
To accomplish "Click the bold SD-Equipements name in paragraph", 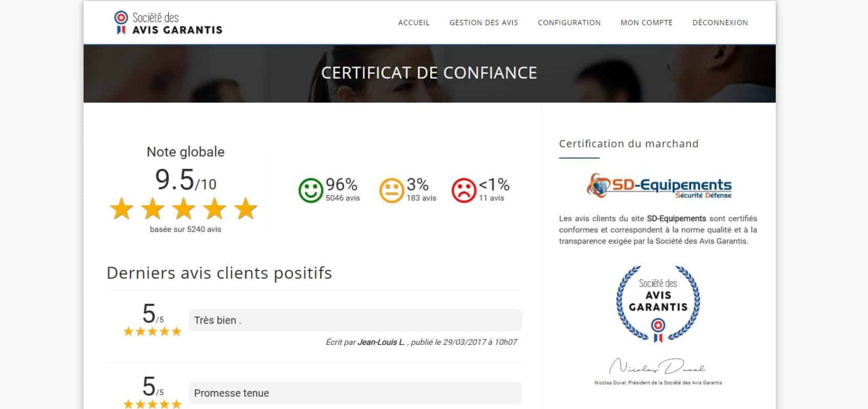I will pos(676,218).
